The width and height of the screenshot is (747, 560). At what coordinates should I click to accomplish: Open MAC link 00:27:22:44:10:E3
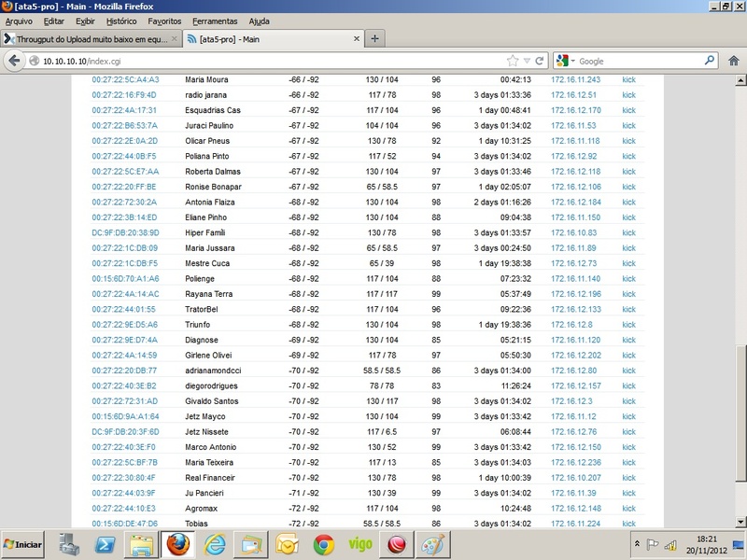click(123, 508)
